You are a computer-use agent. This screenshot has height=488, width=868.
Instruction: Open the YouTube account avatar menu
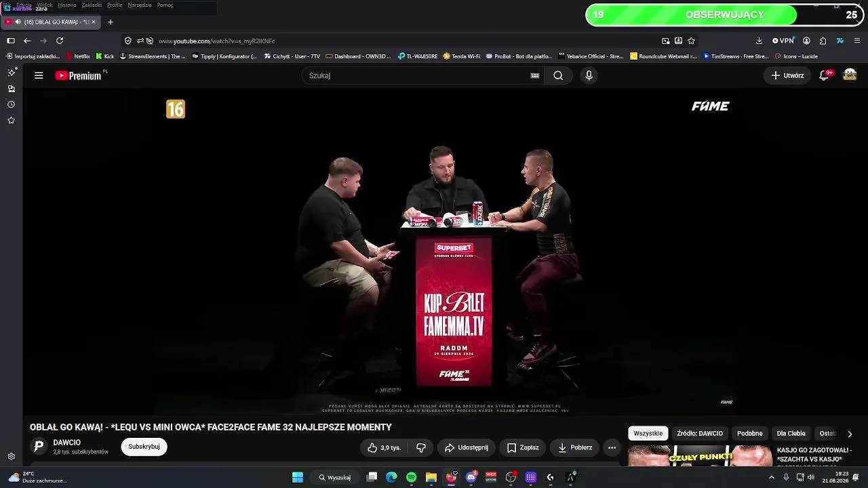850,75
